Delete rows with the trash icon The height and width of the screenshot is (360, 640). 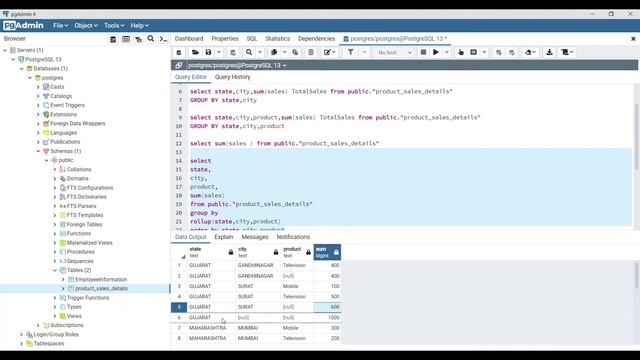[x=311, y=52]
